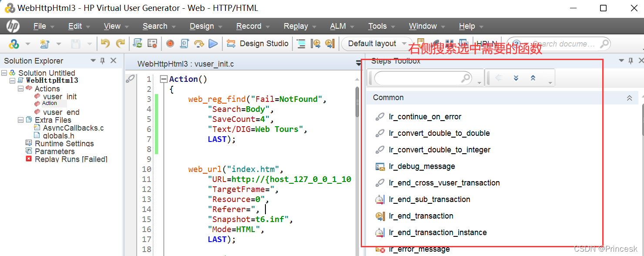Viewport: 644px width, 256px height.
Task: Collapse the Common steps category
Action: coord(629,98)
